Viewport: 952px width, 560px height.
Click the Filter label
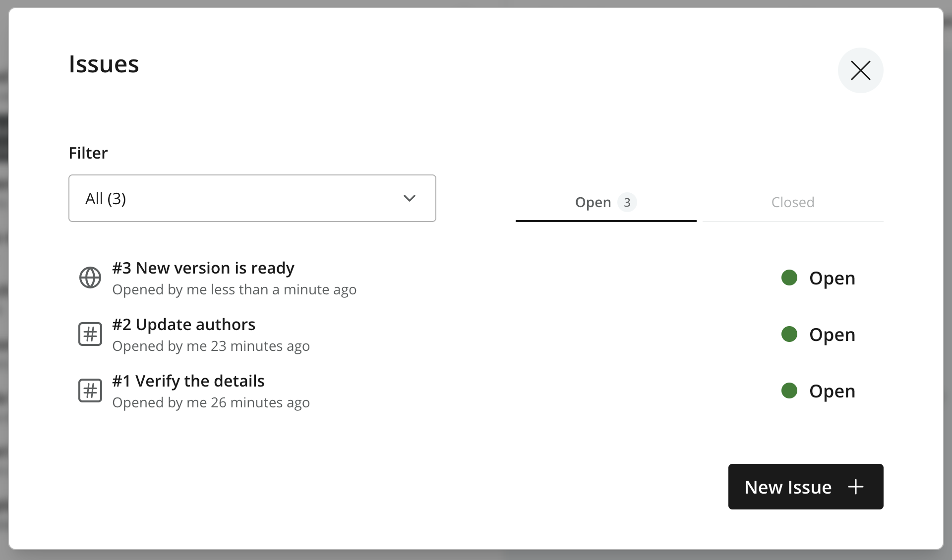pos(88,153)
